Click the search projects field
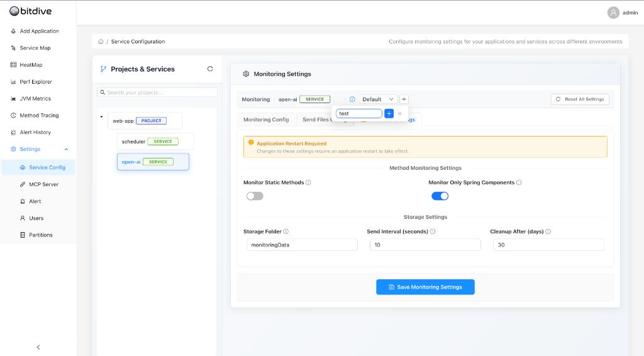This screenshot has width=644, height=356. coord(157,92)
